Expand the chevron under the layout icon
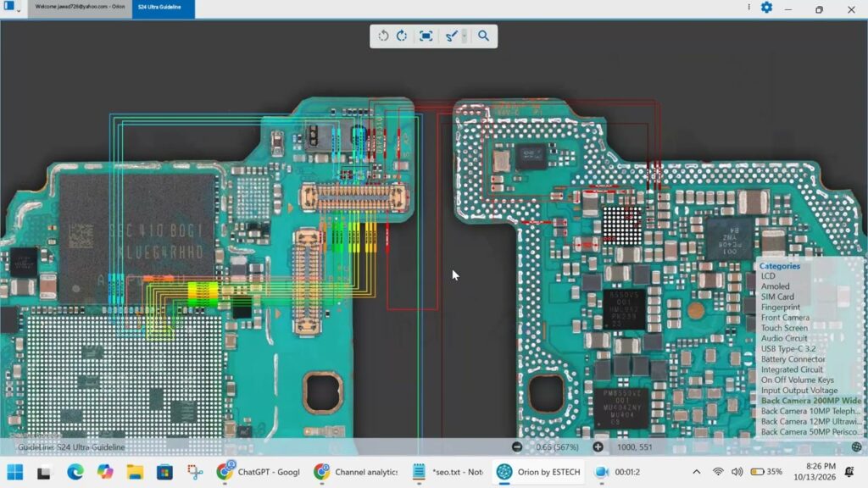Viewport: 868px width, 488px height. point(19,11)
